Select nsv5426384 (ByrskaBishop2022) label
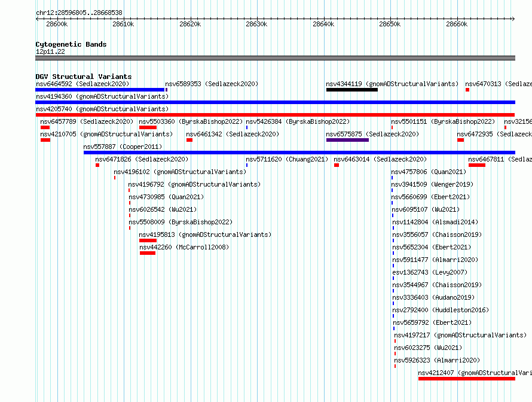 coord(298,121)
